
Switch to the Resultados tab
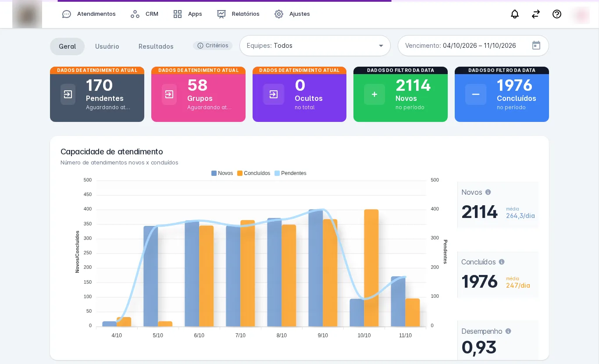point(156,46)
